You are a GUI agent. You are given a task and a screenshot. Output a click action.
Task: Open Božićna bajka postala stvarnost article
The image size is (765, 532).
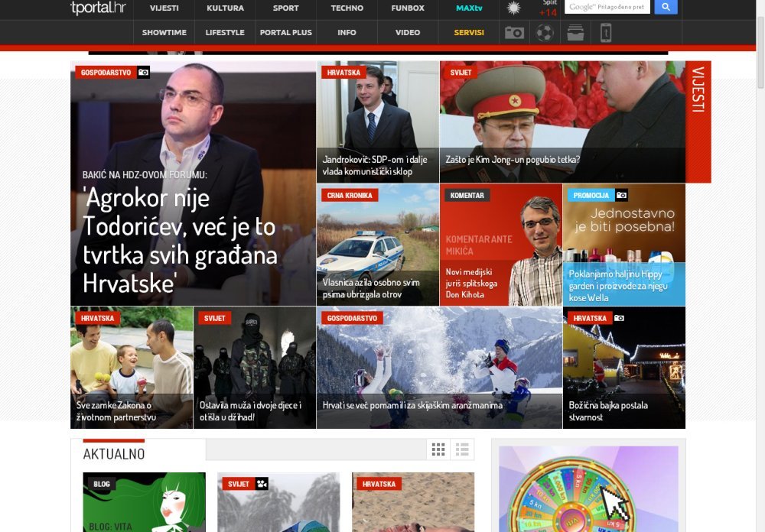624,368
